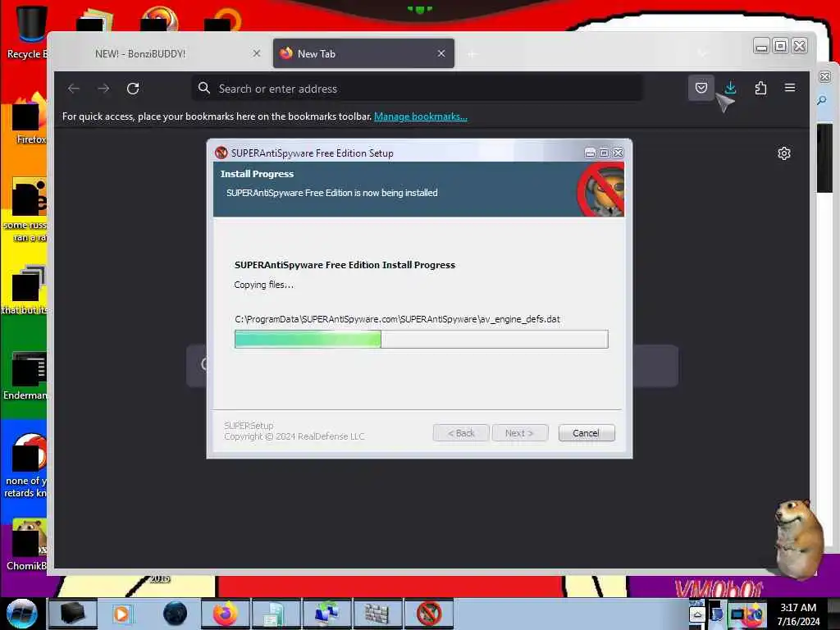The height and width of the screenshot is (630, 840).
Task: Open the Firefox downloads panel
Action: [x=730, y=88]
